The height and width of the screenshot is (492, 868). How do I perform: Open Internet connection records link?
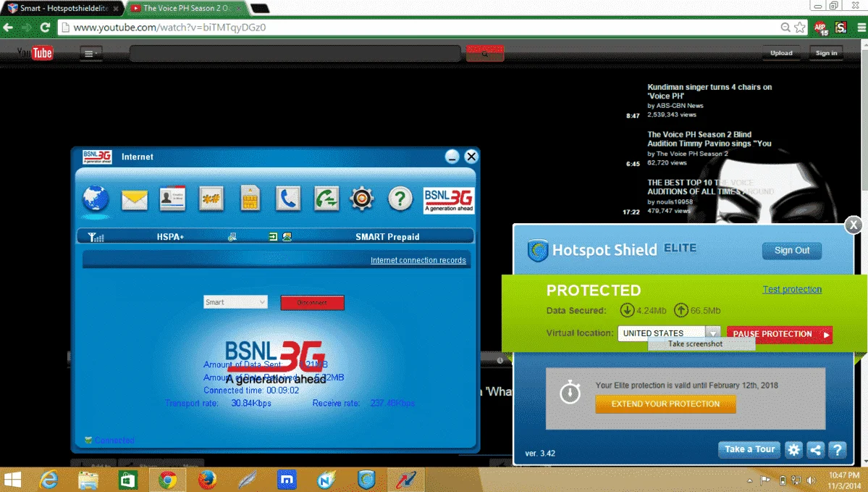[x=418, y=260]
